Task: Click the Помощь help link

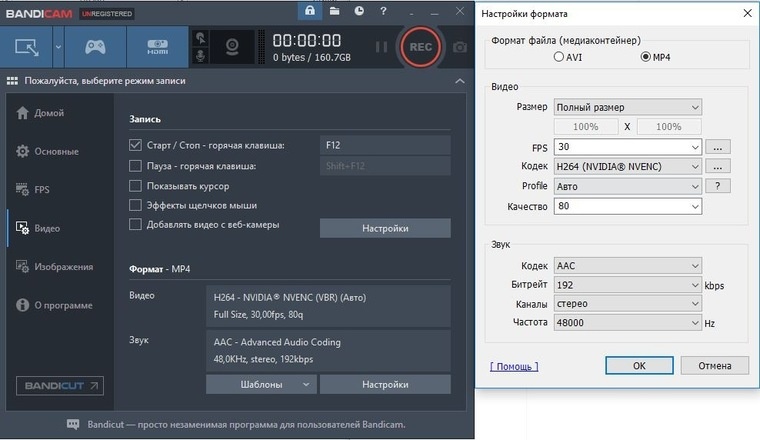Action: [x=514, y=366]
